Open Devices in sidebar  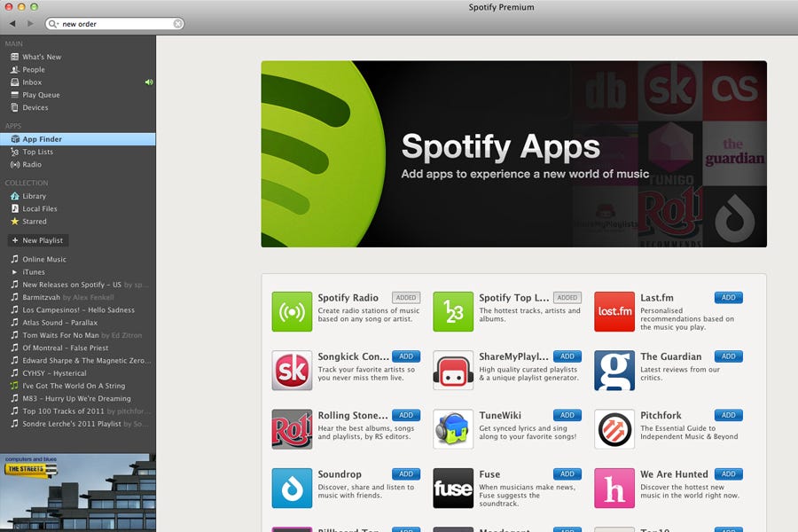[x=78, y=107]
